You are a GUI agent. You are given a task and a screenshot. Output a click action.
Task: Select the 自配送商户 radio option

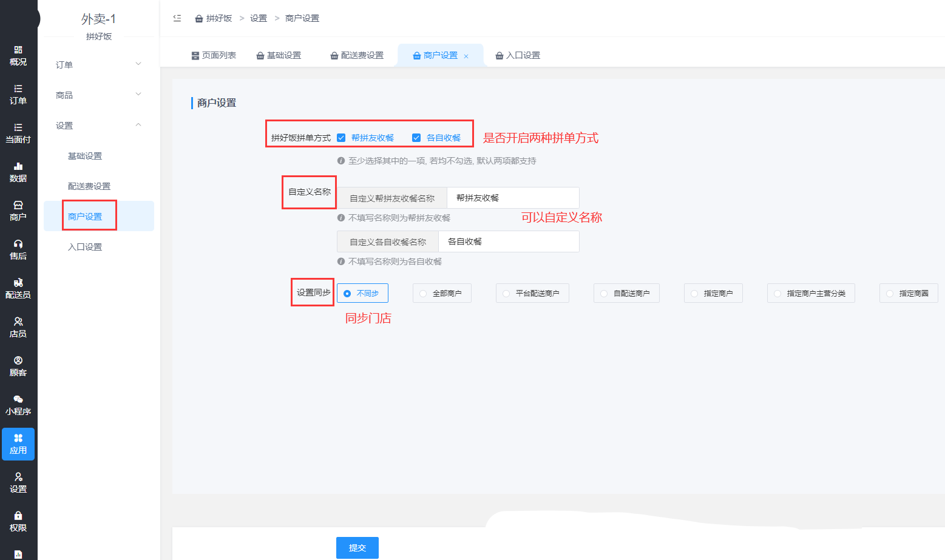tap(626, 293)
